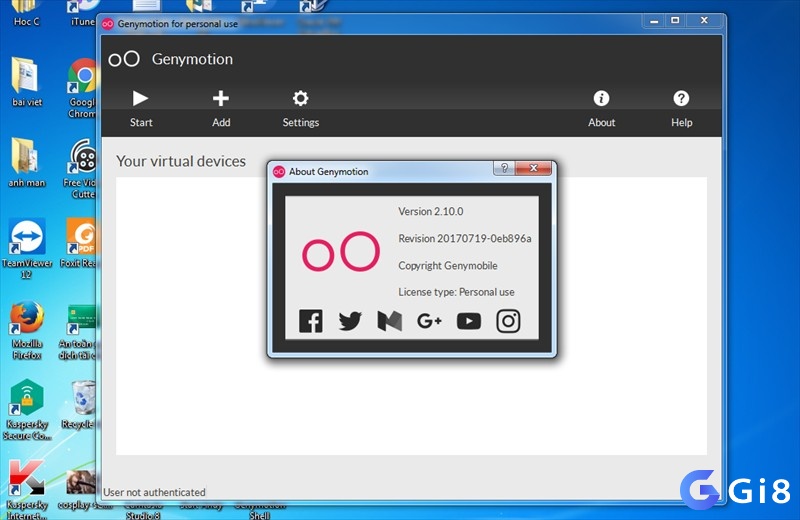Select the TeamViewer 12 desktop shortcut
800x520 pixels.
[27, 249]
